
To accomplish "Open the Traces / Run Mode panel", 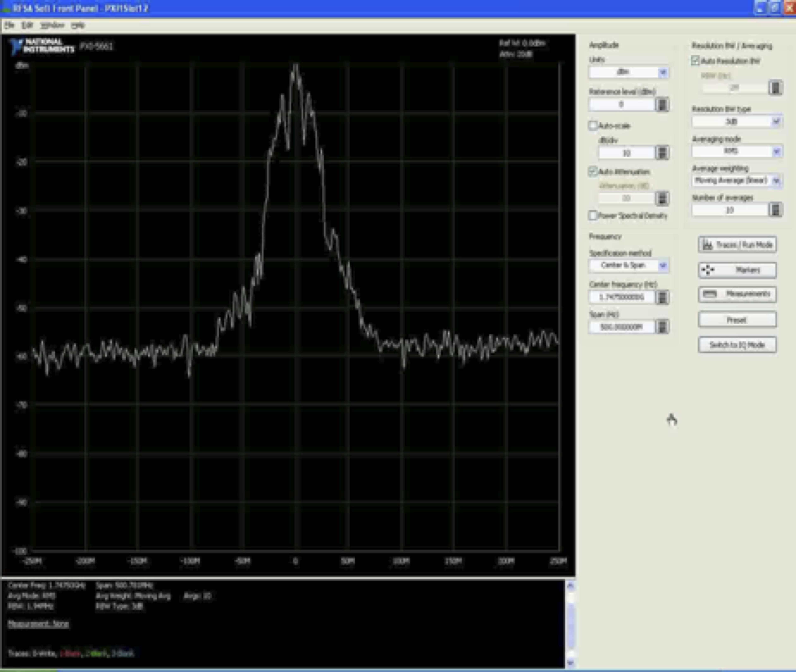I will coord(737,245).
